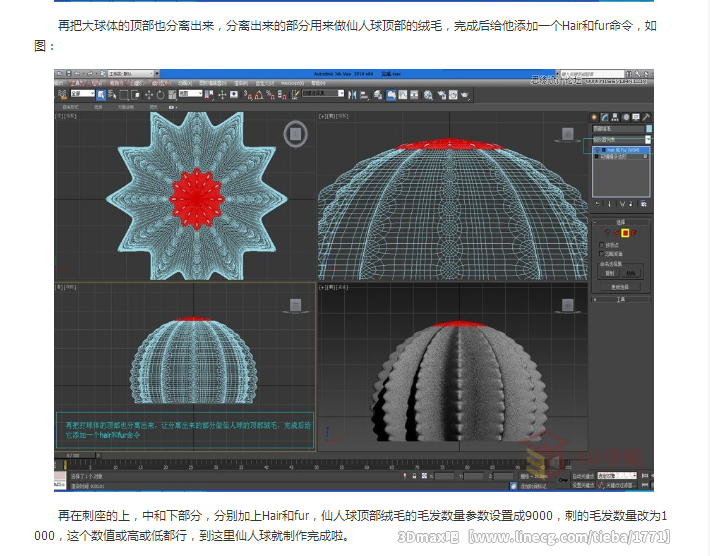The image size is (710, 556).
Task: Activate the Select and Rotate tool
Action: coord(160,95)
